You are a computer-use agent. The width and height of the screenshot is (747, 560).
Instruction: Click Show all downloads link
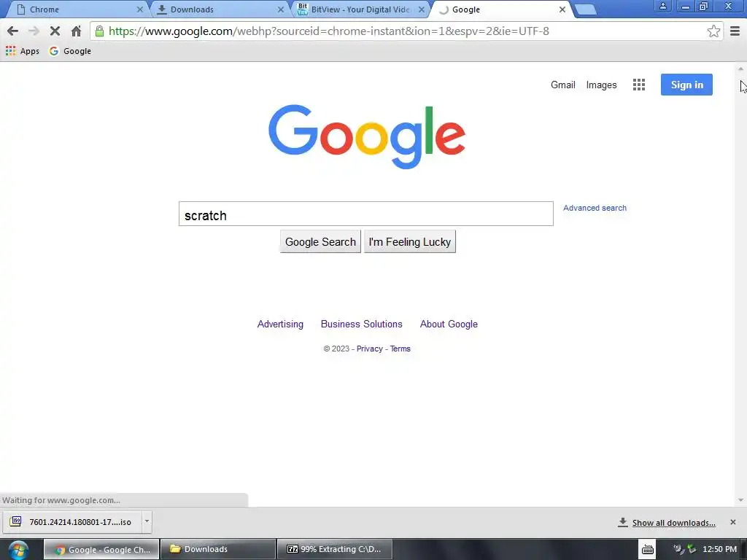point(673,523)
